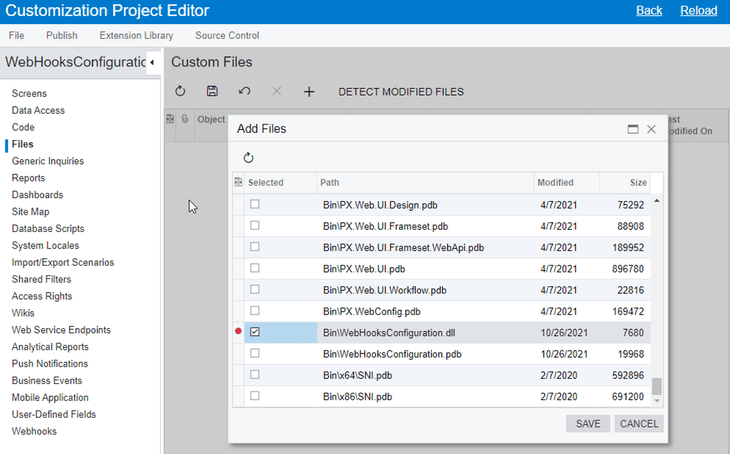Refresh the Add Files dialog list
This screenshot has height=454, width=730.
(x=249, y=158)
